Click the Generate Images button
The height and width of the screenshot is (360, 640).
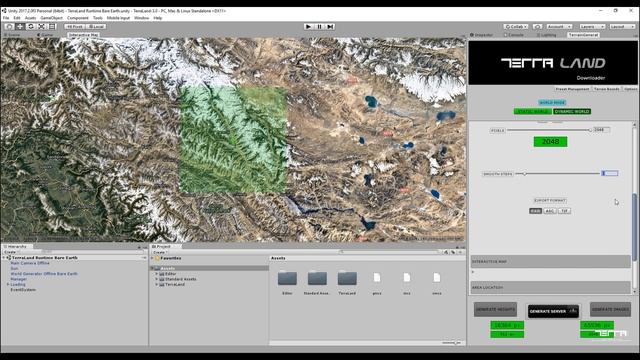(x=610, y=309)
